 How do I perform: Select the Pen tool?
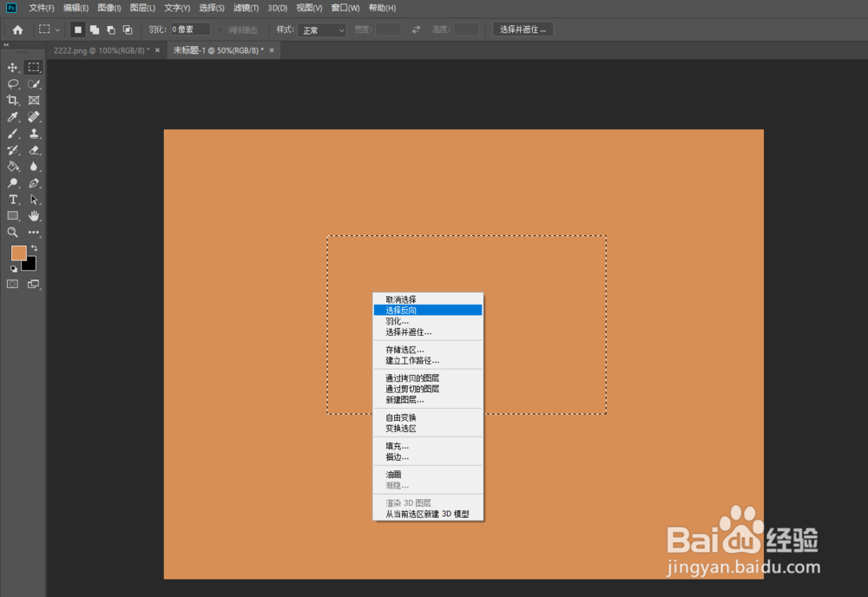point(34,183)
